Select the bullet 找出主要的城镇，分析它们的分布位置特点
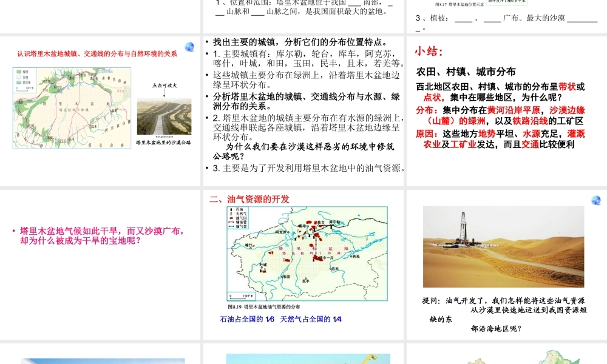The height and width of the screenshot is (364, 607). [300, 42]
